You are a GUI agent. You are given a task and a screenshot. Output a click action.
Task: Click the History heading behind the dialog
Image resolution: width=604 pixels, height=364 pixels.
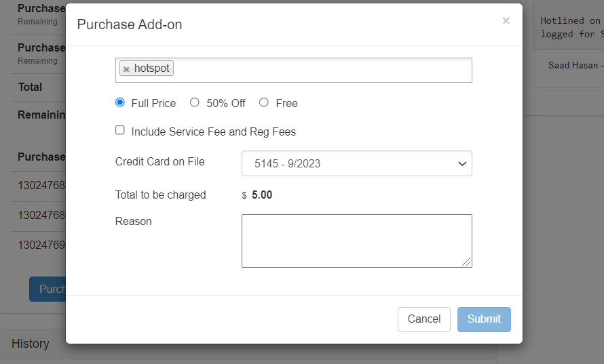pyautogui.click(x=31, y=344)
